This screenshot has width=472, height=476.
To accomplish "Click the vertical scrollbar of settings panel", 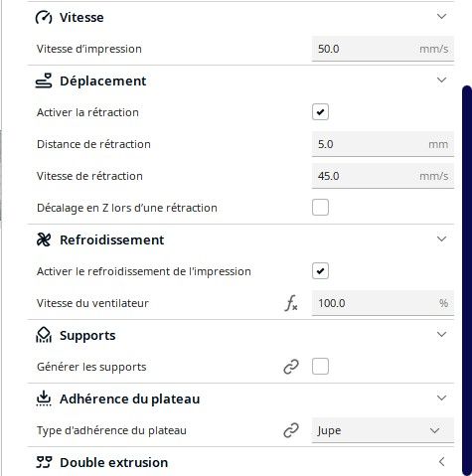I will click(x=467, y=280).
